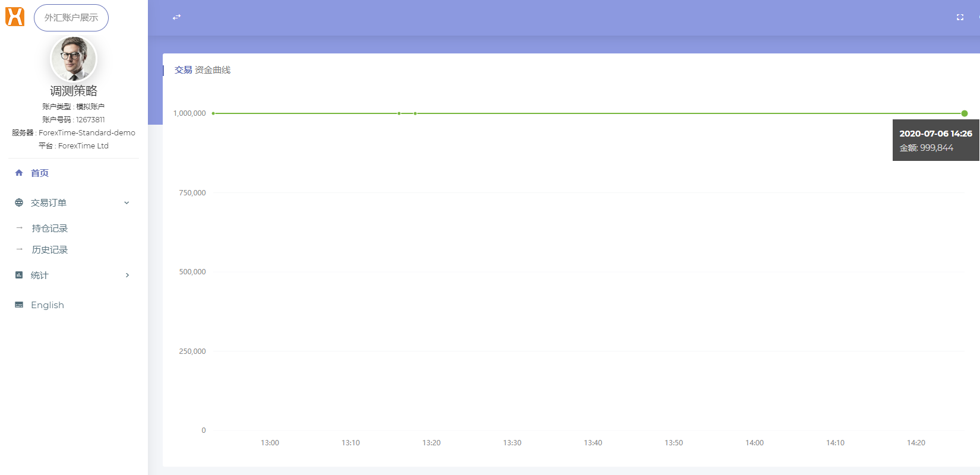Click the 14:00 x-axis label
The image size is (980, 475).
[x=755, y=443]
